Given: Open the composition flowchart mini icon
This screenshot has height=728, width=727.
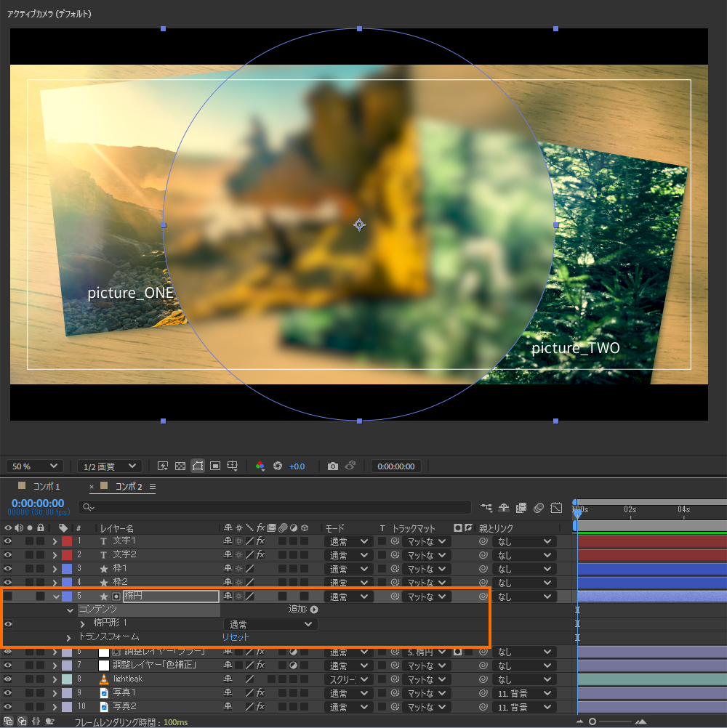Looking at the screenshot, I should click(486, 507).
